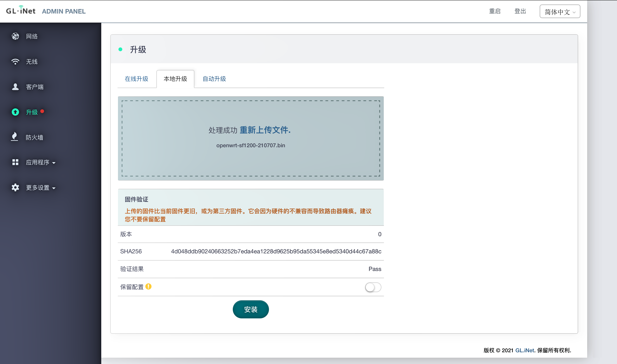Click the yellow warning icon beside 保留配置
The width and height of the screenshot is (617, 364).
148,287
